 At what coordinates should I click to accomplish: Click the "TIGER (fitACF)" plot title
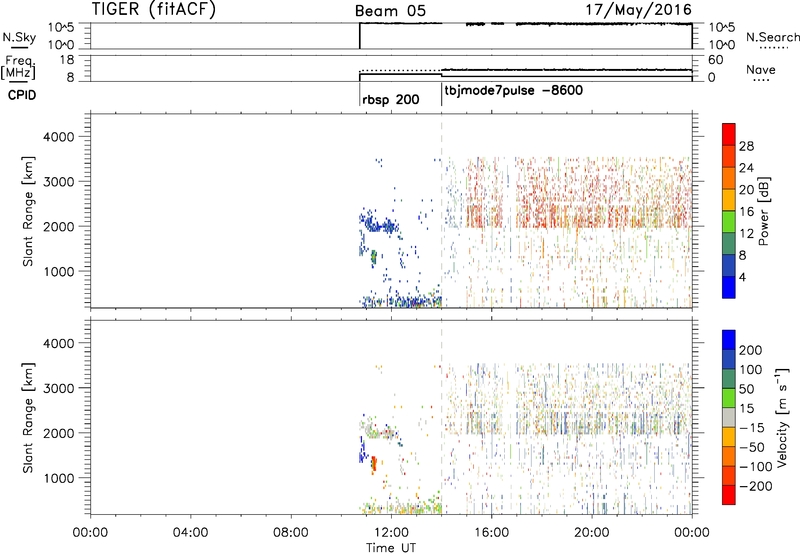[x=154, y=9]
